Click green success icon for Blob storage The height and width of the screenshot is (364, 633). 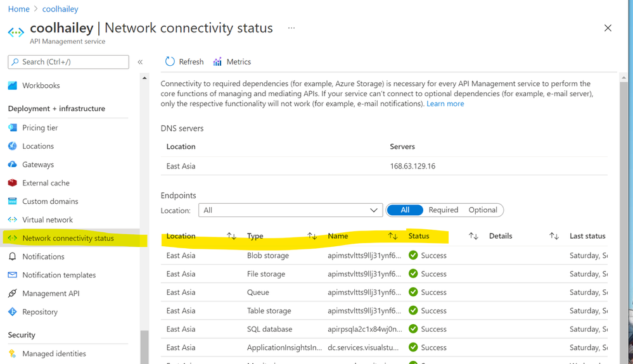point(413,255)
